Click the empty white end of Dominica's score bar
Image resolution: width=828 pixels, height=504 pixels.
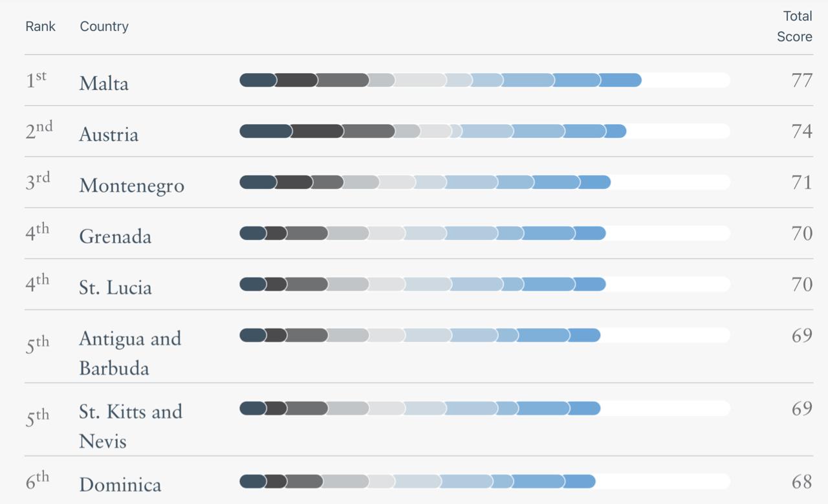point(663,481)
